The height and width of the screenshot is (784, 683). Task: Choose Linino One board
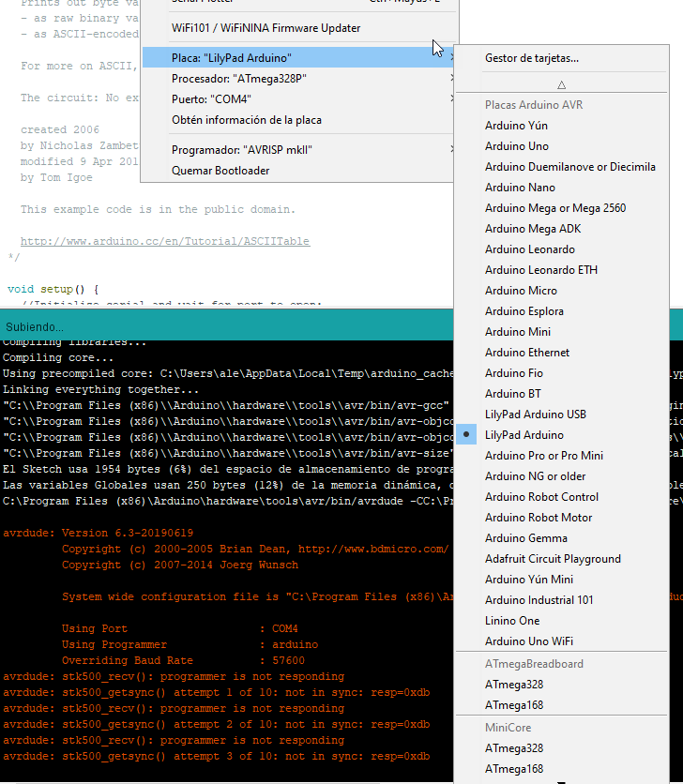click(x=561, y=621)
